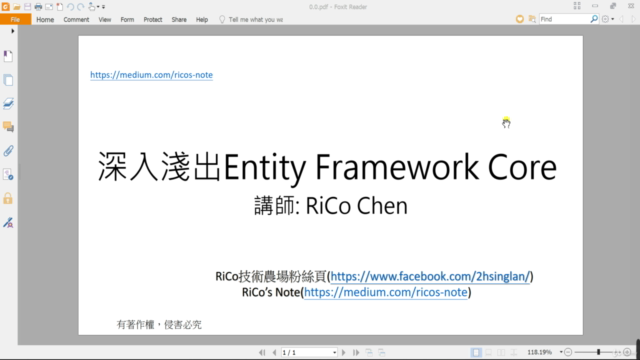Select continuous page view mode
Screen dimensions: 640x360
coord(489,352)
